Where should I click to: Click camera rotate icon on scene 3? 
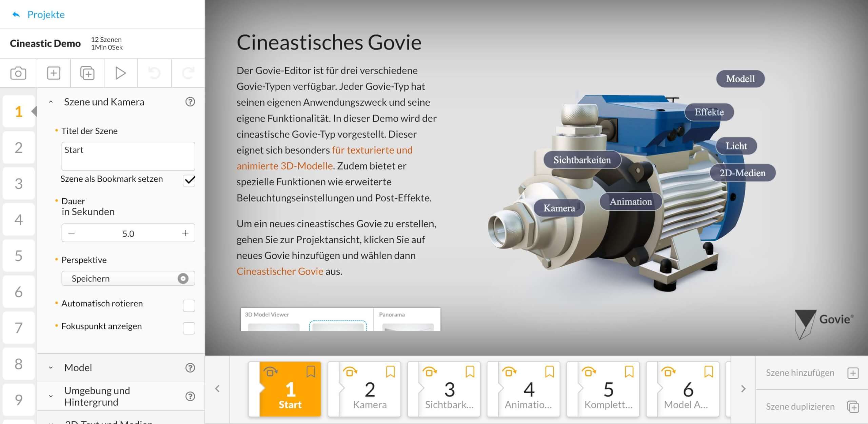(430, 372)
